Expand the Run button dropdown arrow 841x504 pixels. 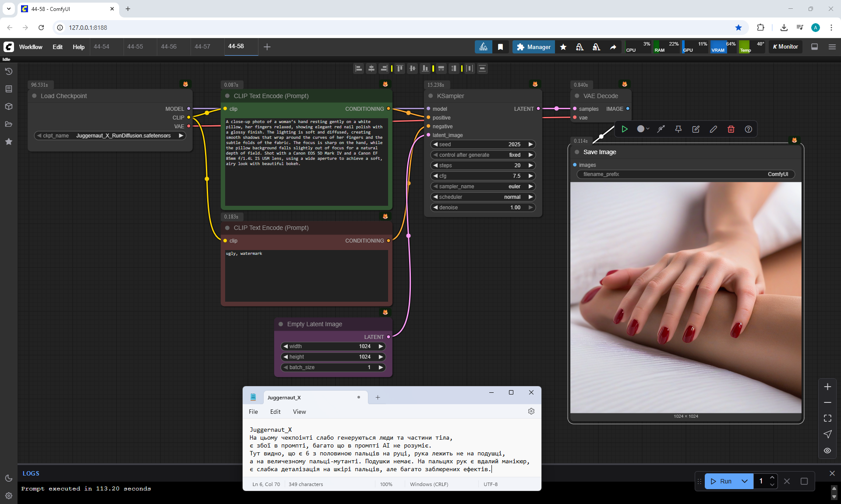click(744, 481)
